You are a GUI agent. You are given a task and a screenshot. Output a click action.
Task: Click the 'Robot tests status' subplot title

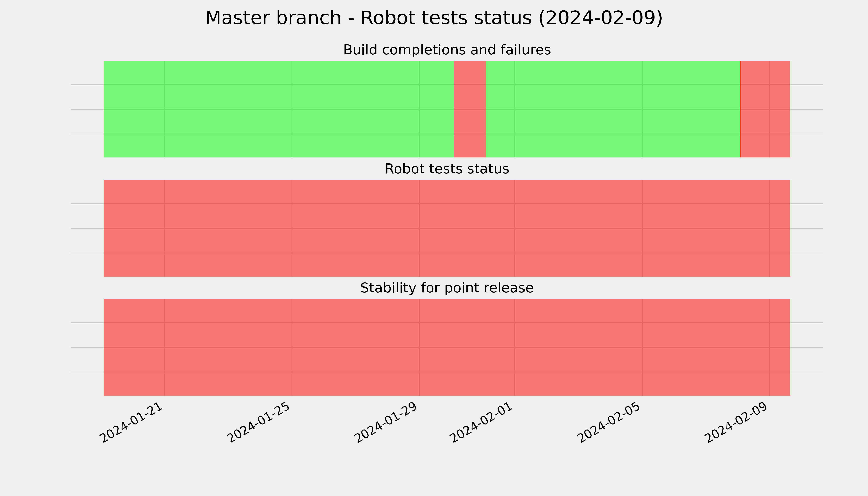tap(447, 169)
